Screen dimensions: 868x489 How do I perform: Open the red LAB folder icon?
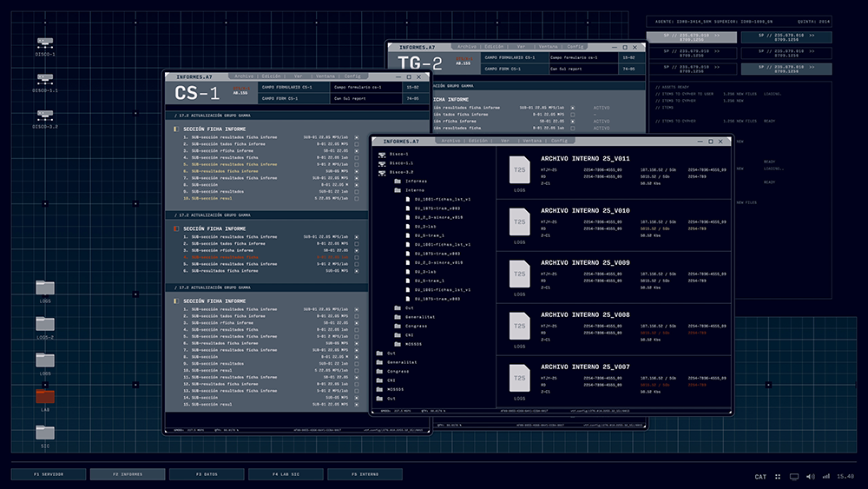45,396
